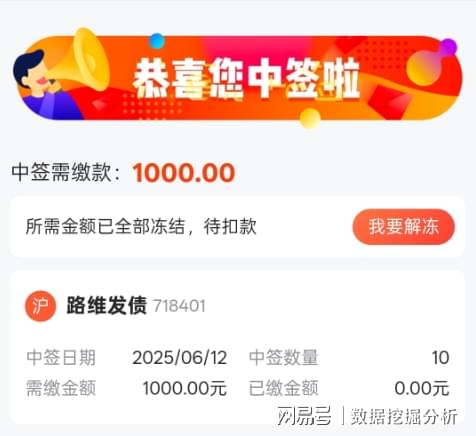Tap the 0.00元 paid amount
The image size is (476, 436).
click(422, 388)
